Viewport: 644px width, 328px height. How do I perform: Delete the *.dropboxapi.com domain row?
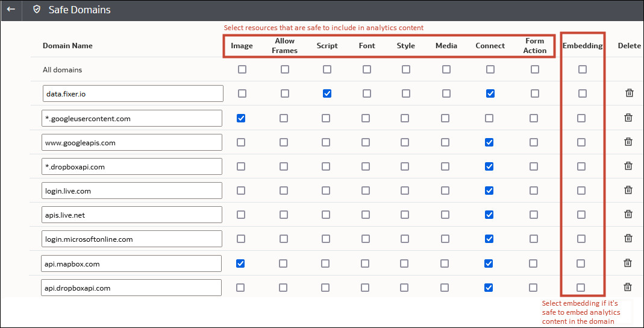628,166
